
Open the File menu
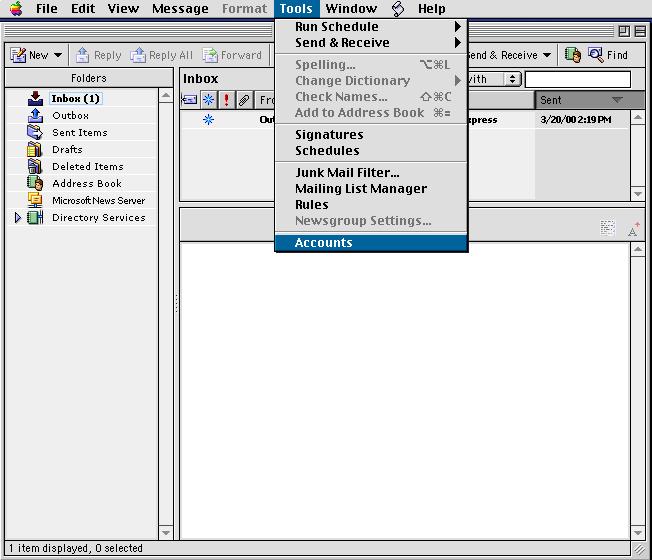click(47, 8)
